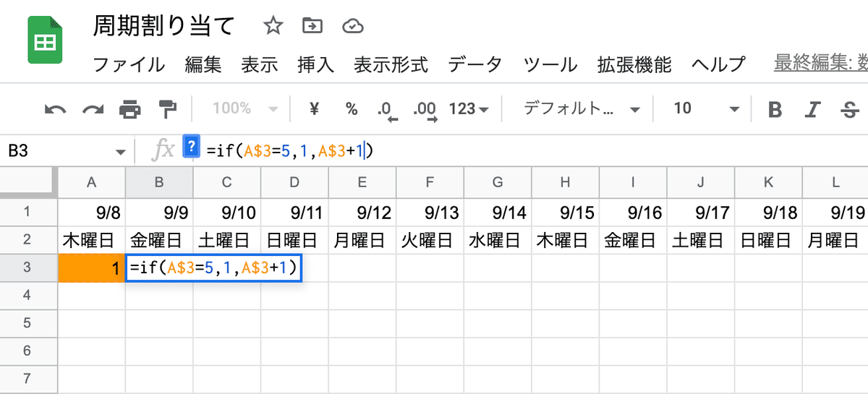
Task: Expand the name box B3 dropdown
Action: point(120,152)
